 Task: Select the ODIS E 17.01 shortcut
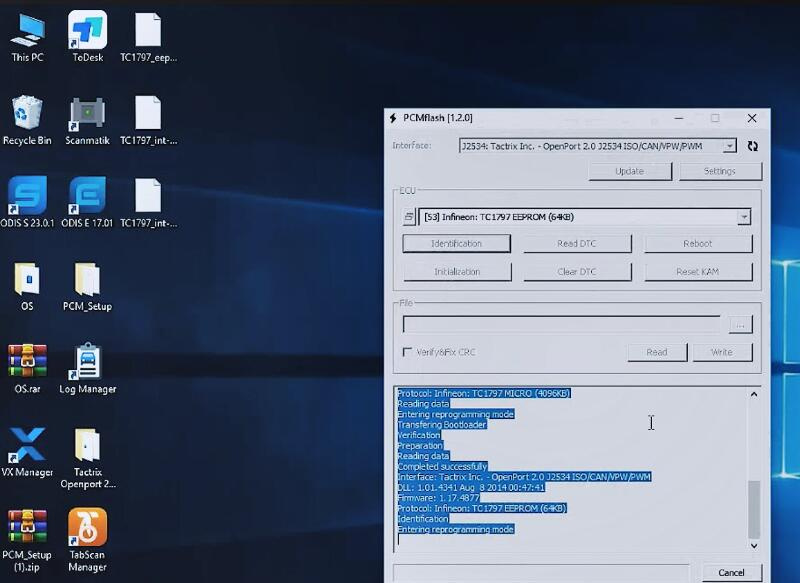click(x=87, y=196)
